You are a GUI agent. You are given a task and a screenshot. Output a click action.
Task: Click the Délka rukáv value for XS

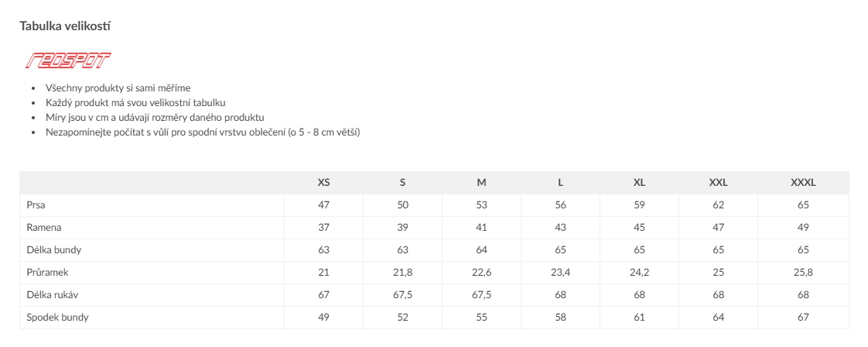(323, 295)
